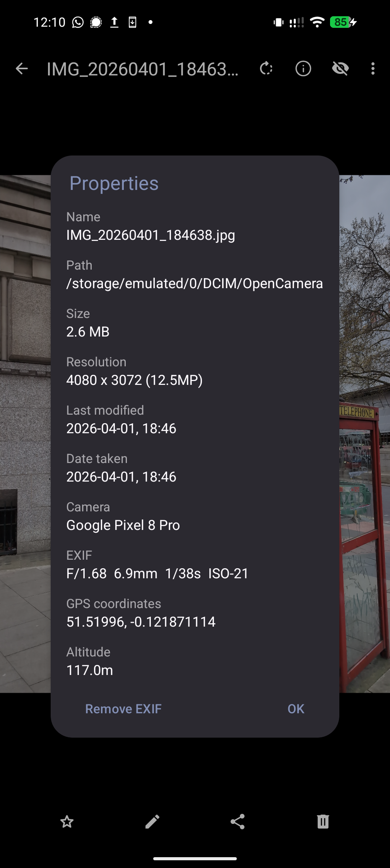Share the photo
The height and width of the screenshot is (868, 390).
[x=238, y=822]
